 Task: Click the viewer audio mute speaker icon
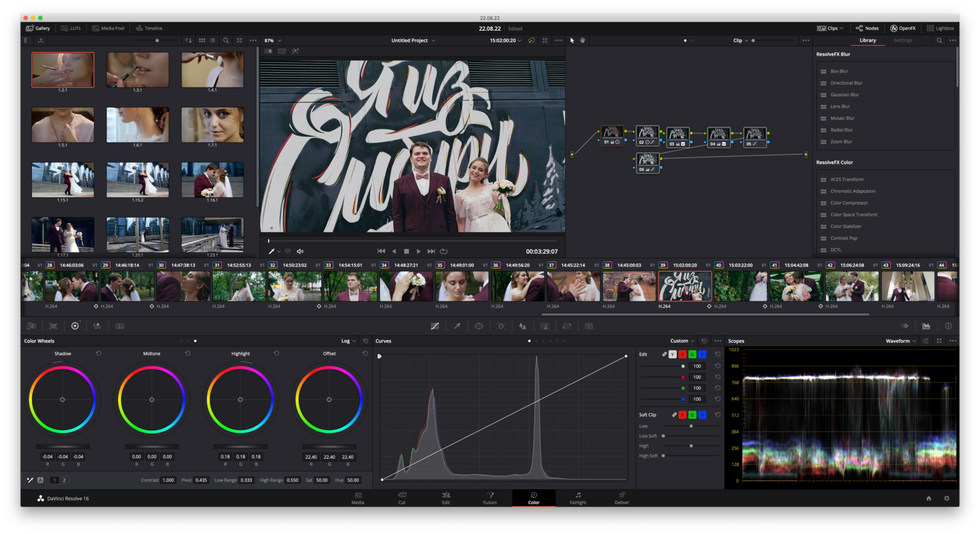click(x=301, y=252)
